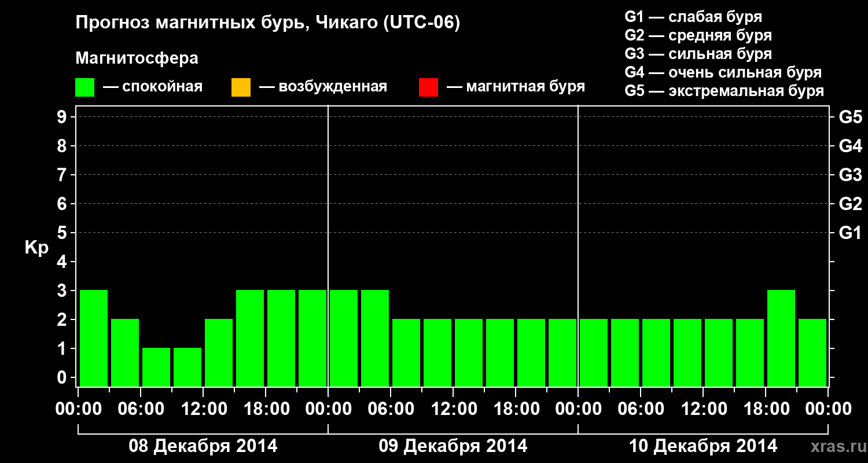Click the 08 Декабря 15:00–18:00 Kp 3 bar
The image size is (868, 463).
250,338
